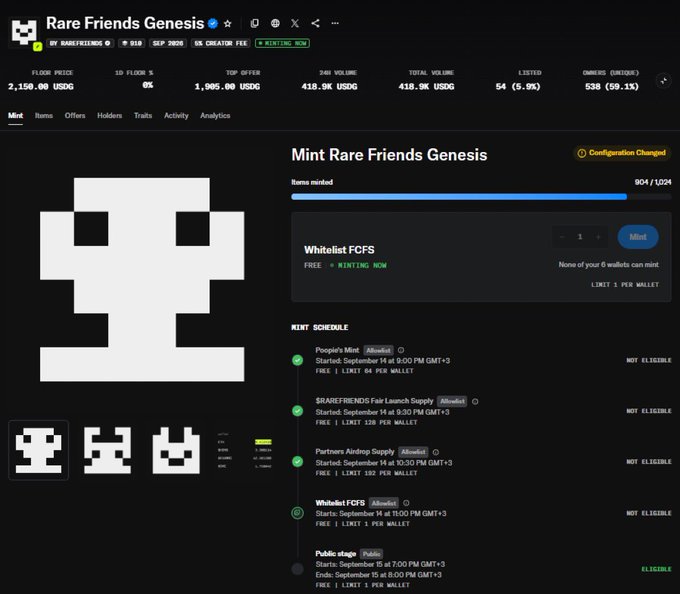Click the star favorite icon beside collection title
The width and height of the screenshot is (680, 594).
tap(228, 23)
